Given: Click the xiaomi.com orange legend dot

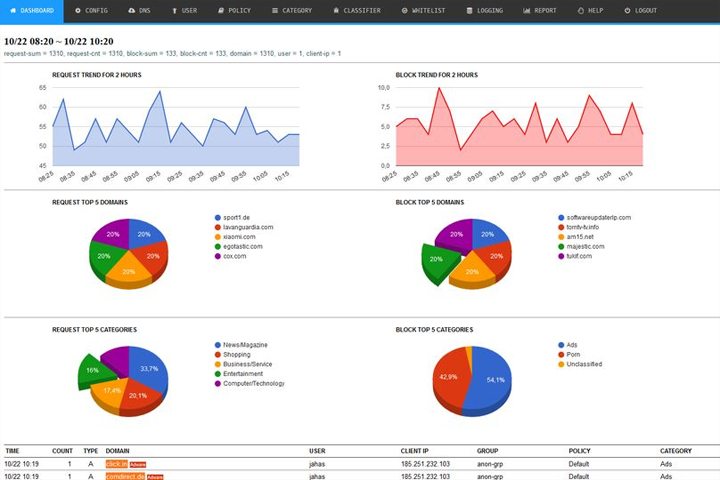Looking at the screenshot, I should (x=218, y=237).
